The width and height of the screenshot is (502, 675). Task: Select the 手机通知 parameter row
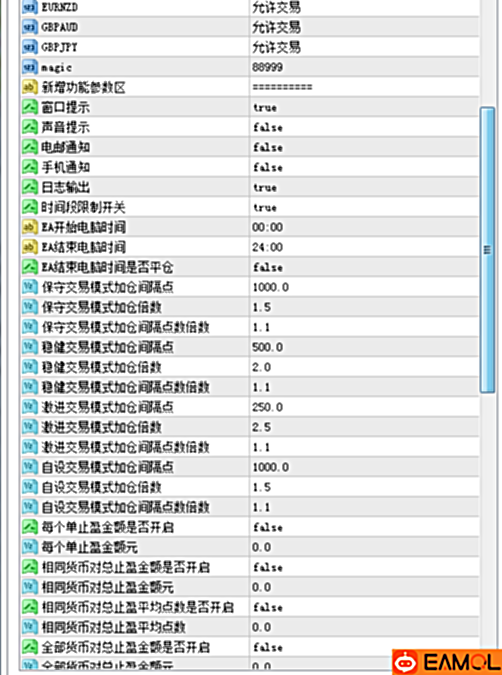coord(250,167)
